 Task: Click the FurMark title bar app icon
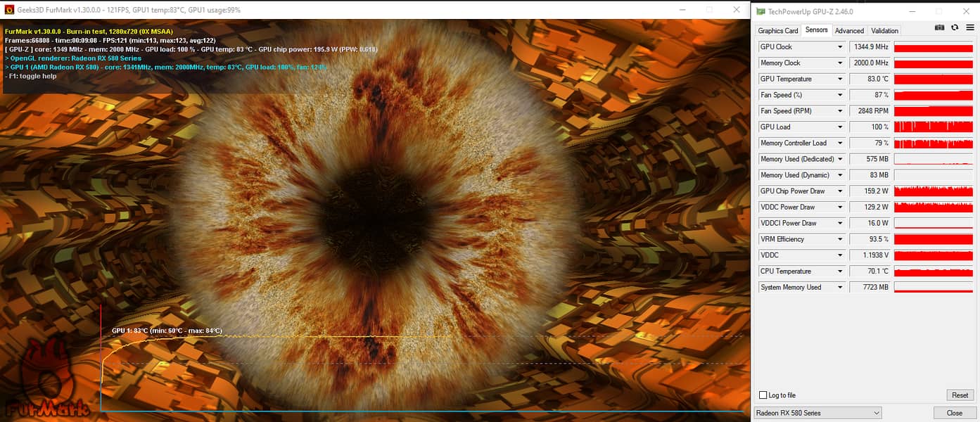[10, 10]
